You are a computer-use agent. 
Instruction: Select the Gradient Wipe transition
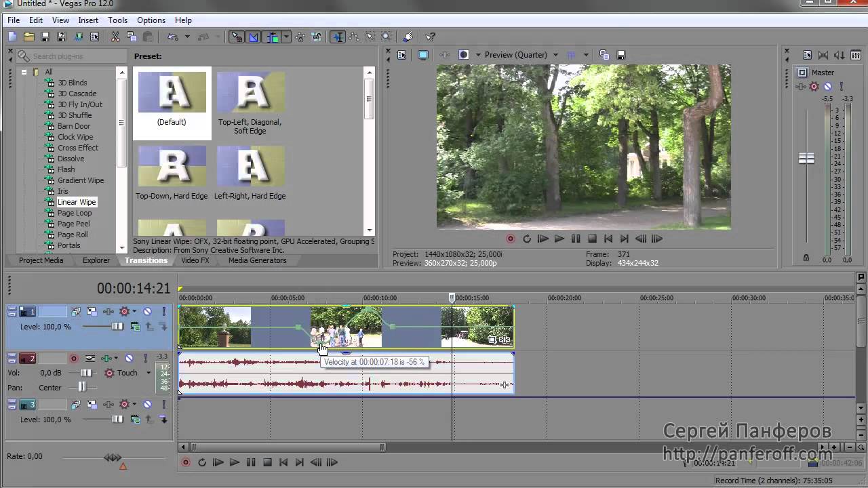81,180
